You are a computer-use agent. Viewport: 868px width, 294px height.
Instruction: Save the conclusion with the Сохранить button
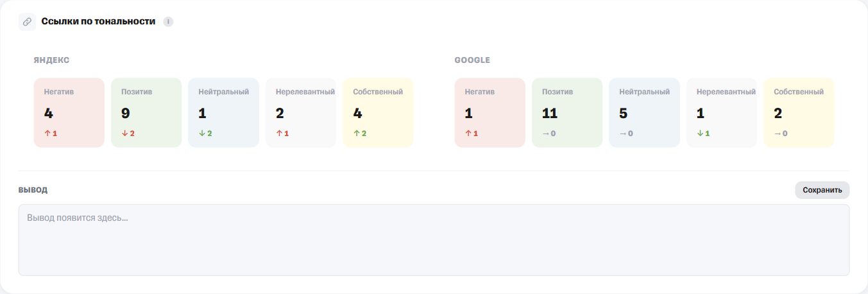click(x=822, y=190)
